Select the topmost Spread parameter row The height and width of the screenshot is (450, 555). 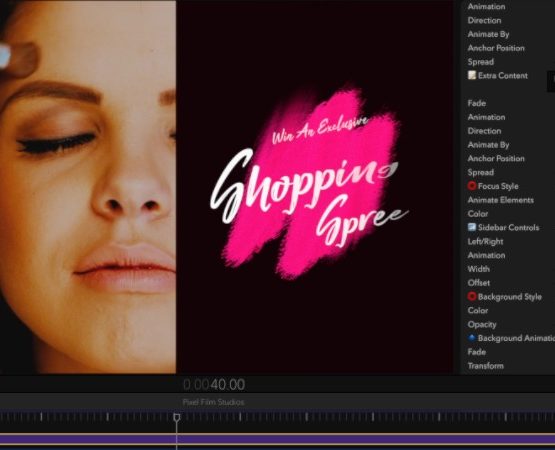(480, 62)
